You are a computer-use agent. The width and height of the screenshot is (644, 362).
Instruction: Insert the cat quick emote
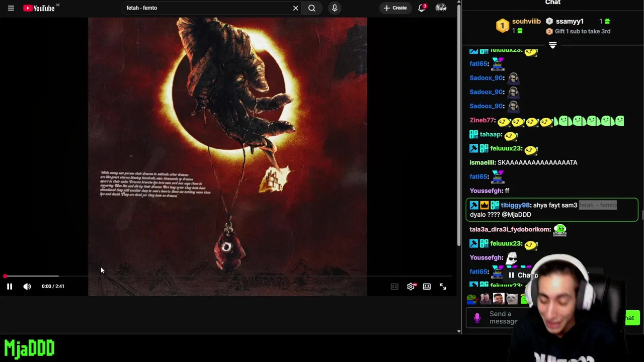click(512, 299)
